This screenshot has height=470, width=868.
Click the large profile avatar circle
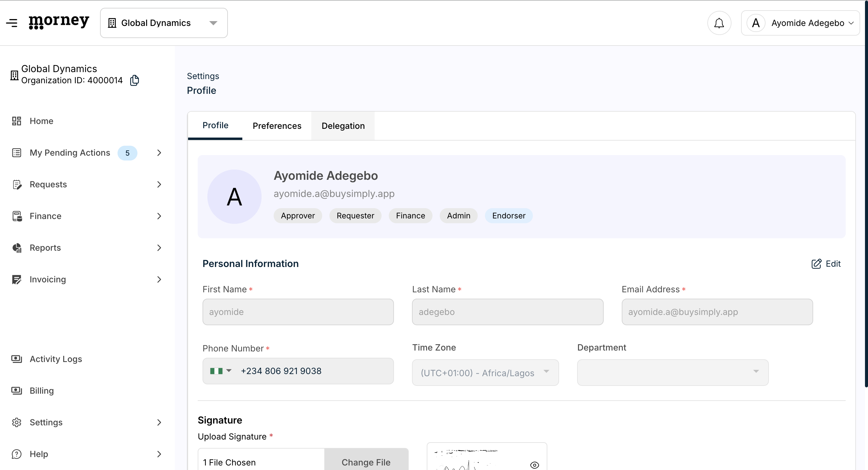[234, 197]
